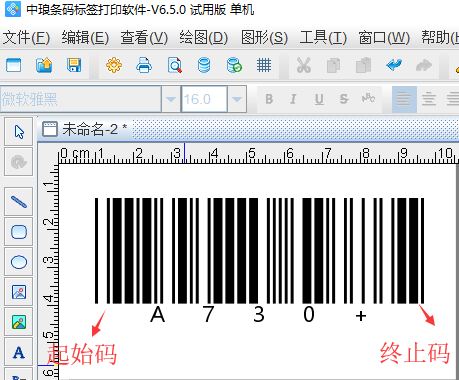Select the text tool labeled A

click(19, 352)
